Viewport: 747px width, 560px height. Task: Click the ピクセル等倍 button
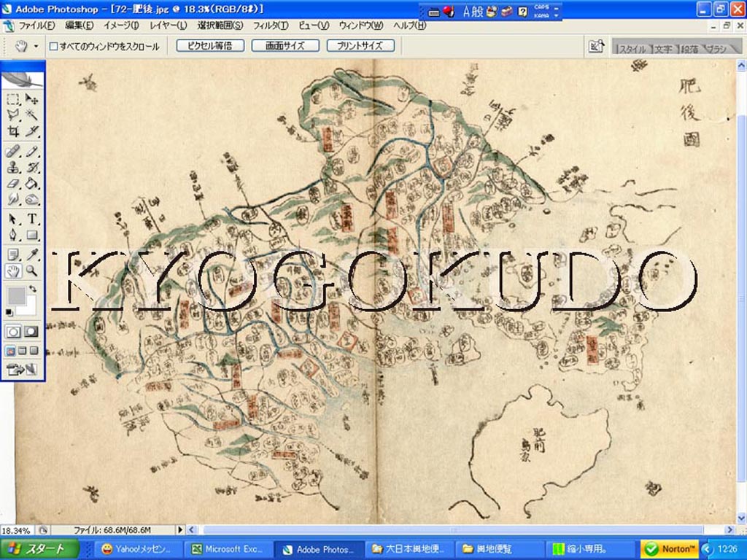coord(209,46)
